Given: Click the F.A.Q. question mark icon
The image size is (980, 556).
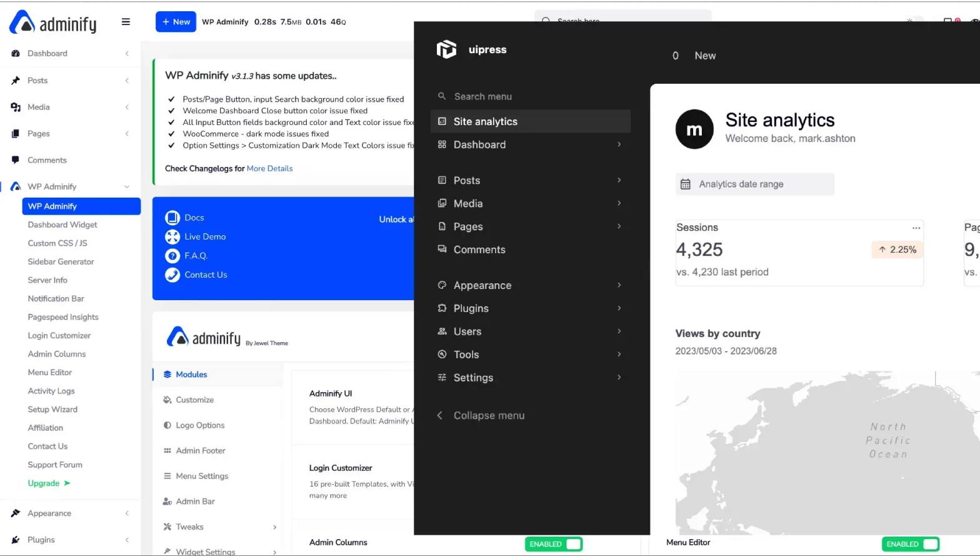Looking at the screenshot, I should [172, 256].
